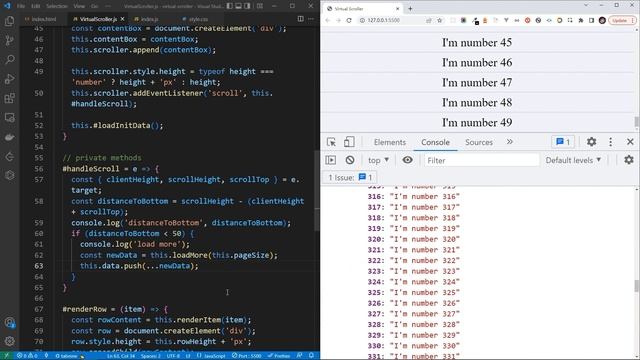
Task: Switch to the DevTools Sources tab
Action: [x=479, y=142]
